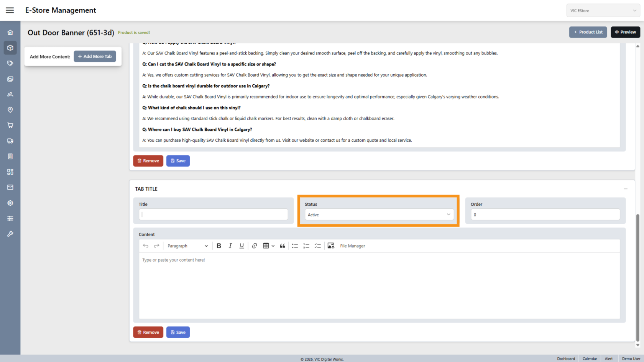Open the Status dropdown showing Active
Screen dimensions: 644x362
click(379, 215)
